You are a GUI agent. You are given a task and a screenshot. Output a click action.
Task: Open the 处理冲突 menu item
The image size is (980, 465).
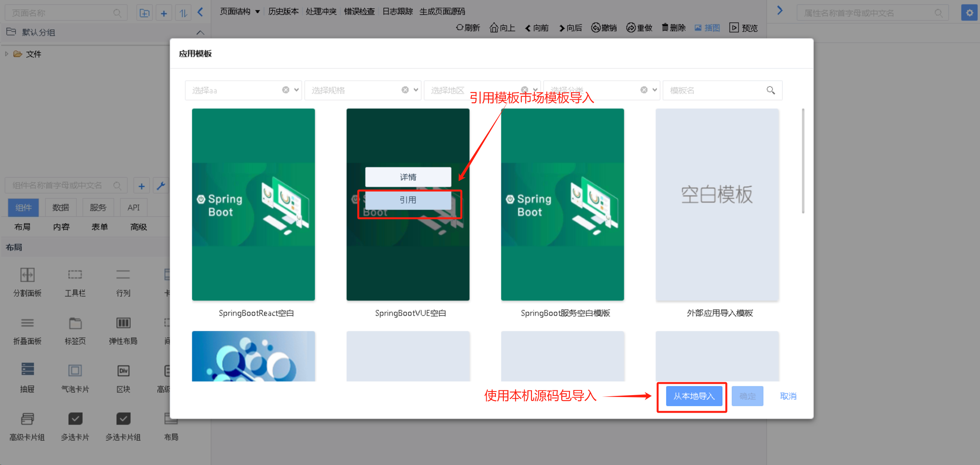321,11
